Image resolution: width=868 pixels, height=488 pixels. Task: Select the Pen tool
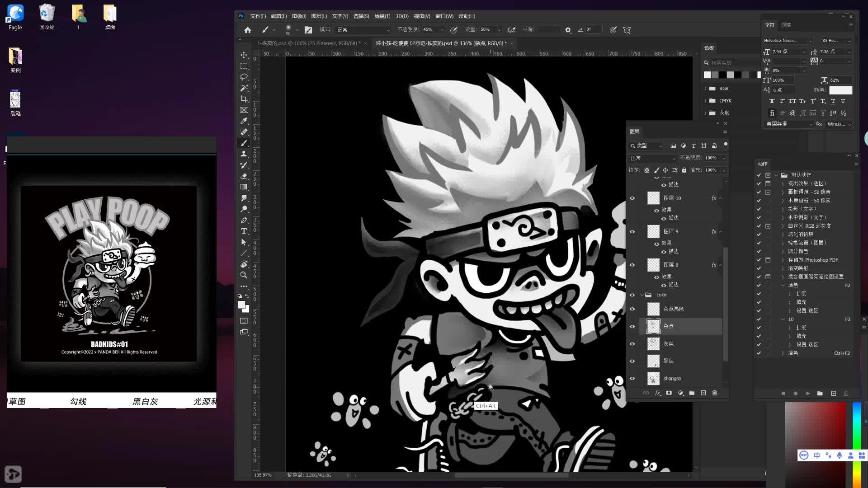(x=244, y=220)
